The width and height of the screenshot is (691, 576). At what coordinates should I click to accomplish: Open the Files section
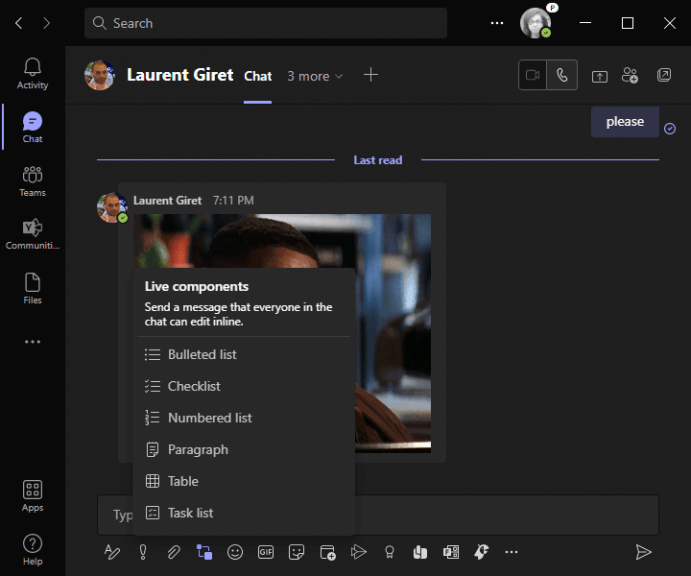tap(32, 288)
